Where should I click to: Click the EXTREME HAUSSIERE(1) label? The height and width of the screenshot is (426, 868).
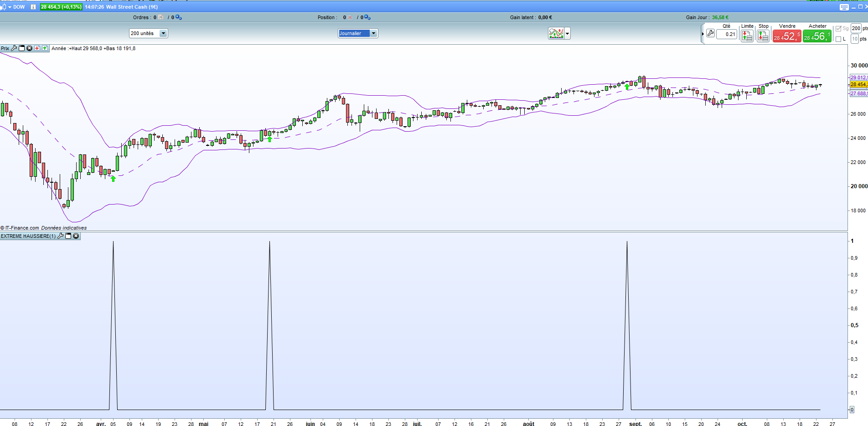click(28, 236)
